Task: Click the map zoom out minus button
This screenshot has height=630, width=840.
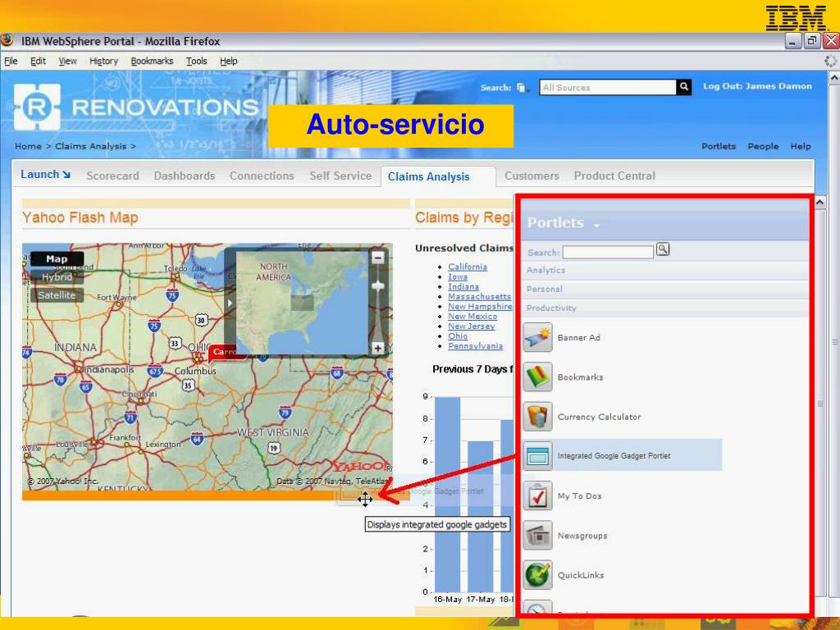Action: click(377, 258)
